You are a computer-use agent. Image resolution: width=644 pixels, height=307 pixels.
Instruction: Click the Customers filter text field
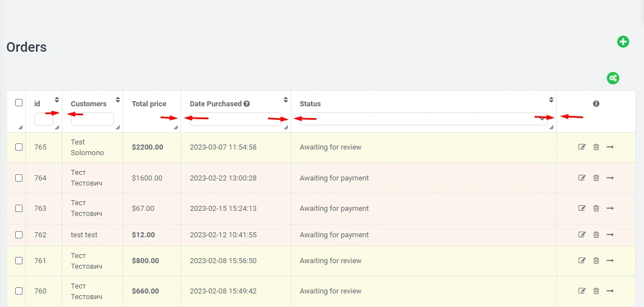tap(92, 119)
